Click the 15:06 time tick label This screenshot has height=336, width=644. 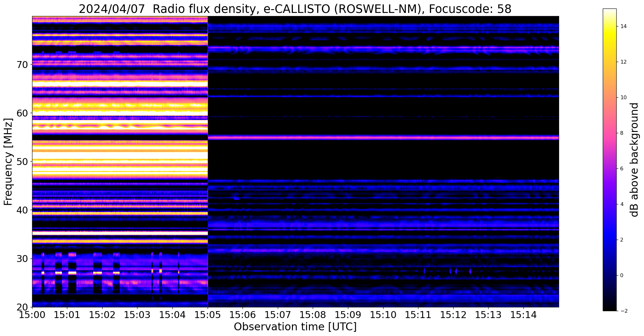click(x=243, y=314)
